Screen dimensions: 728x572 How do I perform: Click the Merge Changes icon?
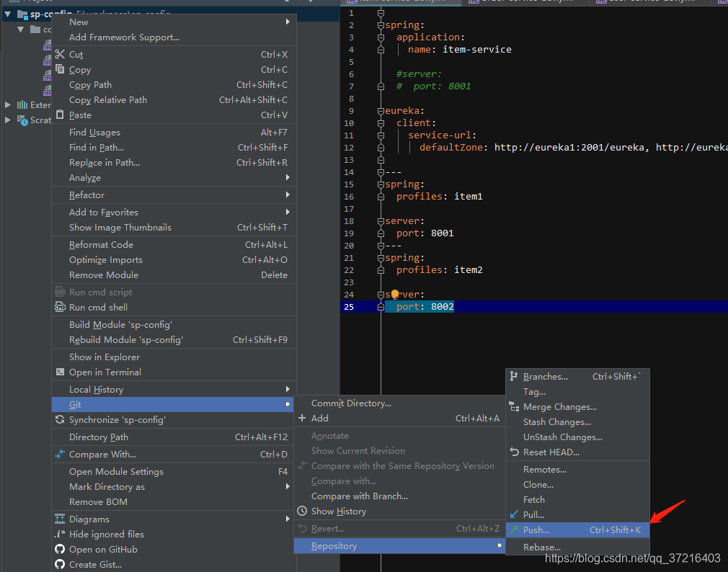click(x=514, y=407)
